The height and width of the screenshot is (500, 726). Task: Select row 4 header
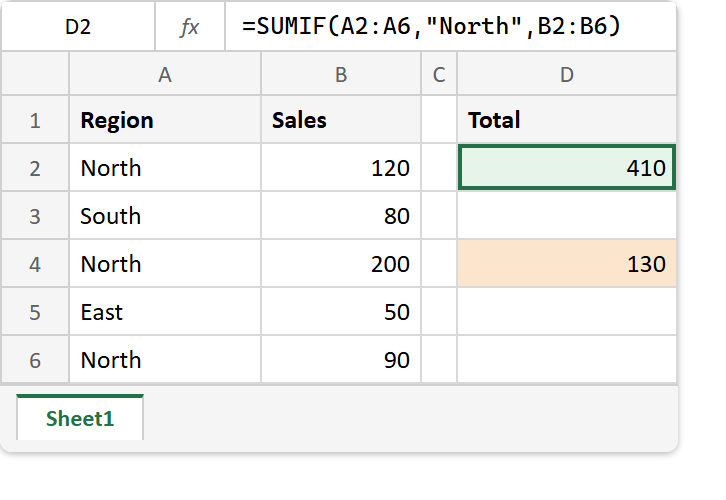[35, 264]
